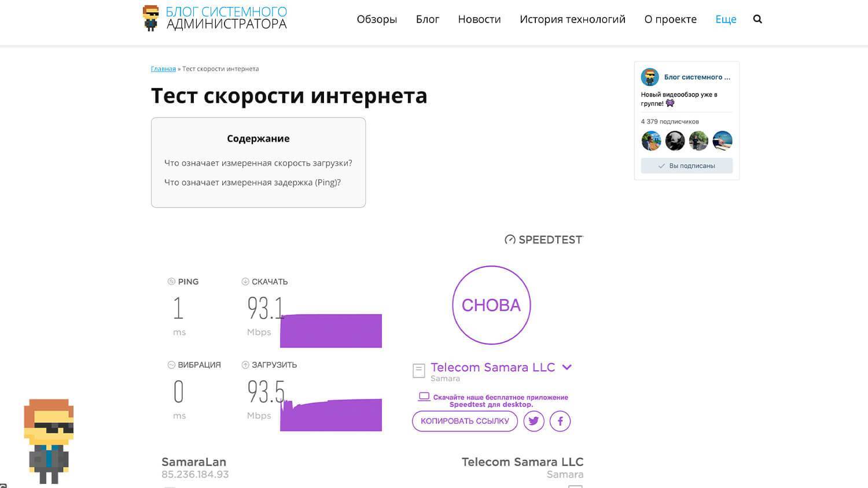Share result via Twitter icon

[534, 421]
